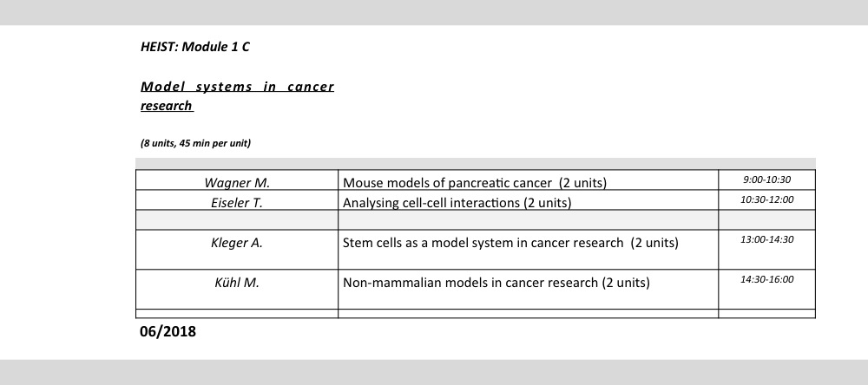Click the Kühl M. name cell
The image size is (868, 385).
pos(237,290)
